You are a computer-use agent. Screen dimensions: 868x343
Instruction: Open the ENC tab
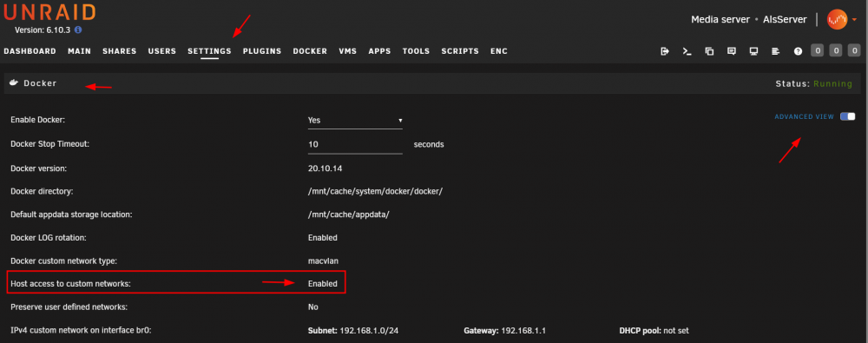[499, 51]
